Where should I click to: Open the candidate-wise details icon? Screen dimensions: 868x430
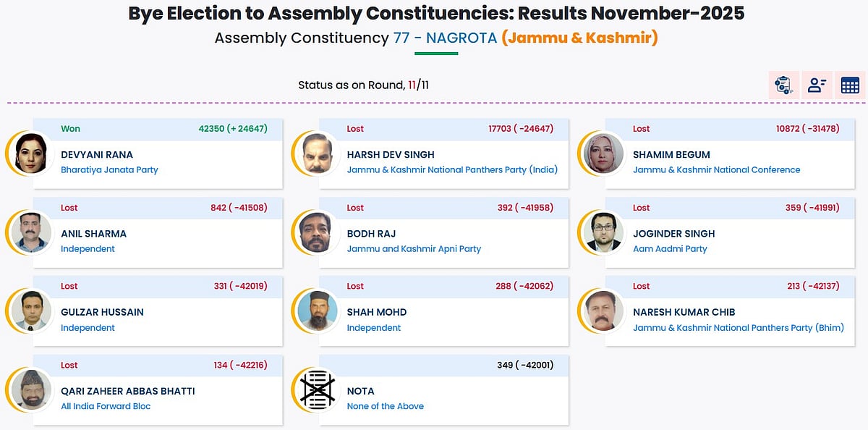pyautogui.click(x=817, y=85)
